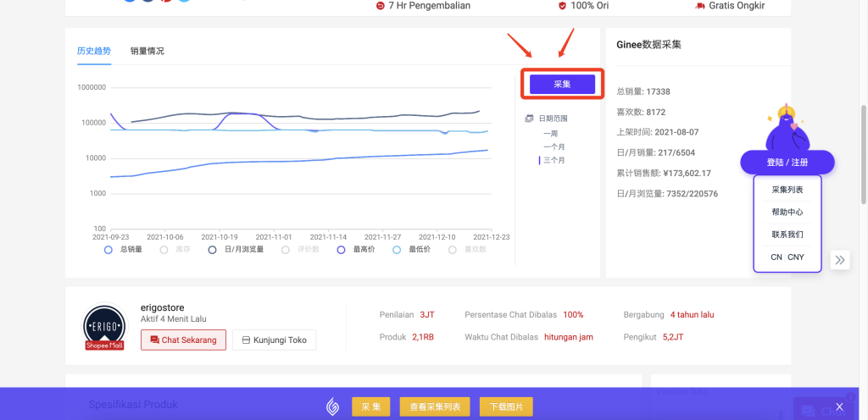Click the 总销量: 17338 value
This screenshot has height=420, width=868.
643,91
